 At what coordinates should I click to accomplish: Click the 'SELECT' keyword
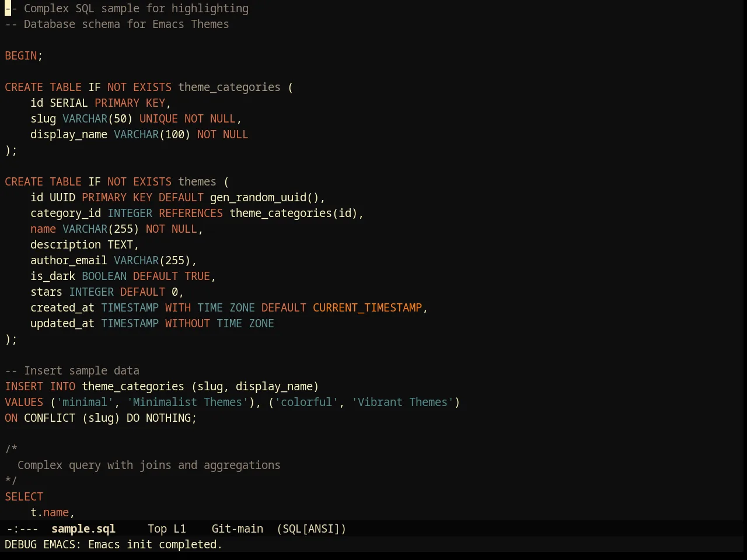(24, 496)
